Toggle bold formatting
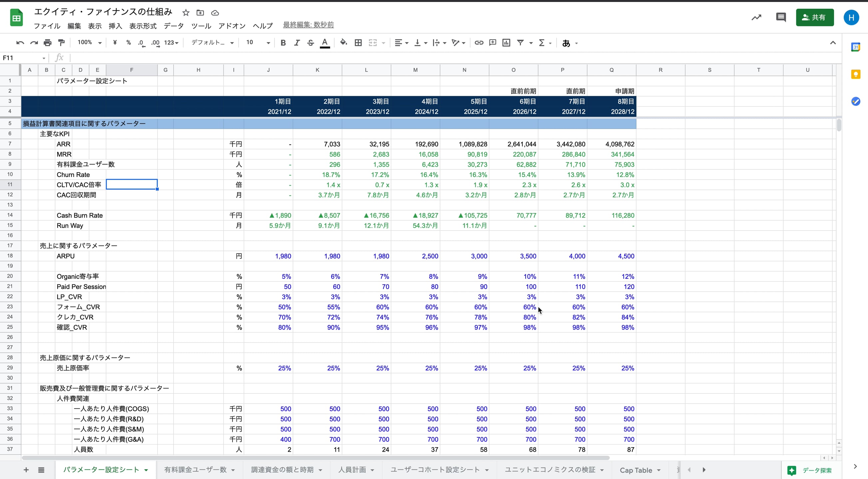 click(x=283, y=43)
